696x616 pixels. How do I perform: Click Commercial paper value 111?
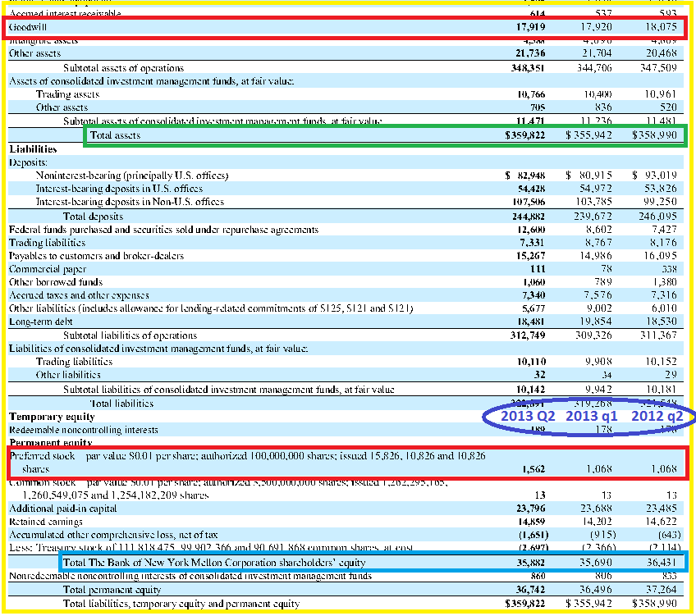click(538, 269)
